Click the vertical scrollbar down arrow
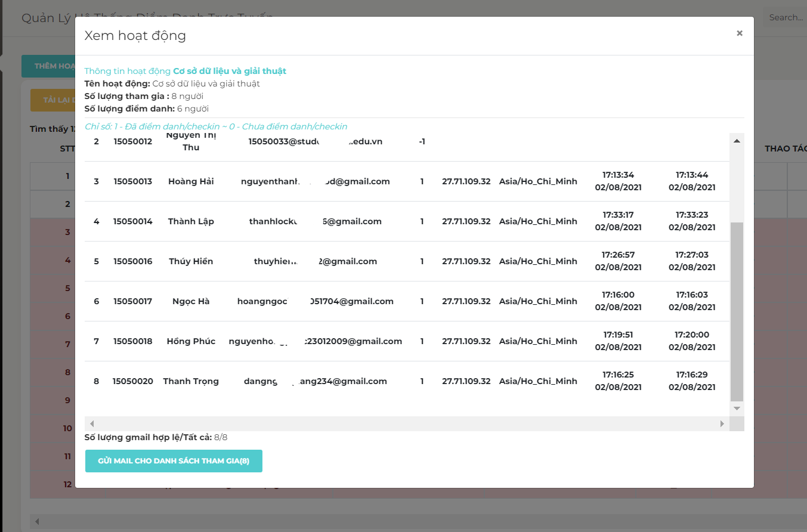 737,409
